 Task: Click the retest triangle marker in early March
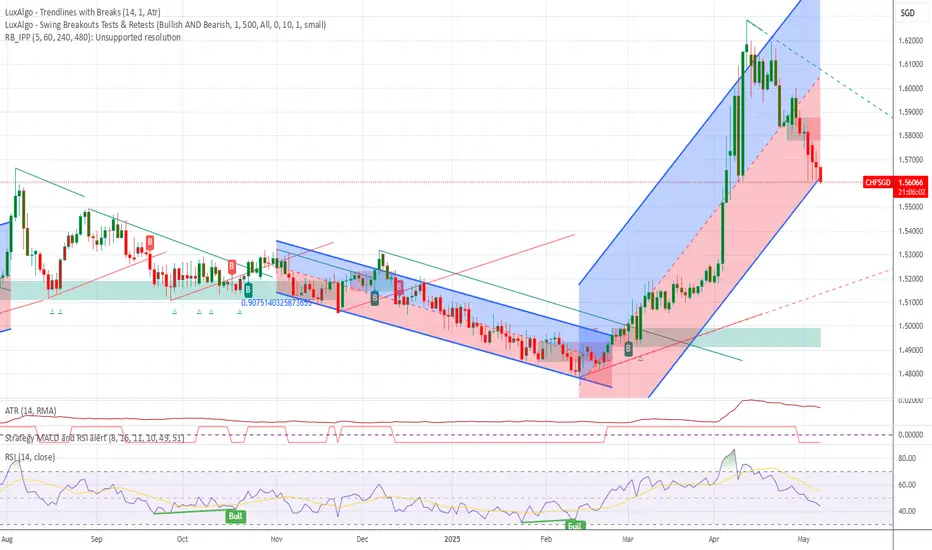(x=640, y=359)
